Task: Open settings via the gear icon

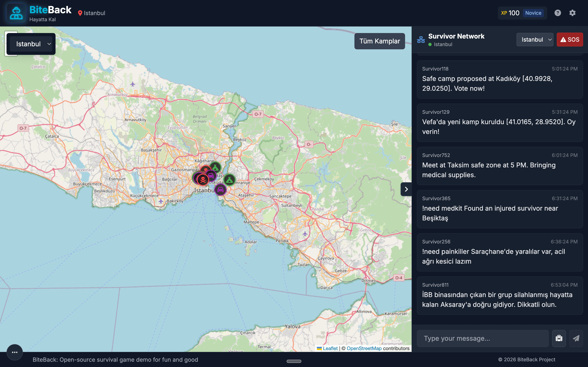Action: 572,13
